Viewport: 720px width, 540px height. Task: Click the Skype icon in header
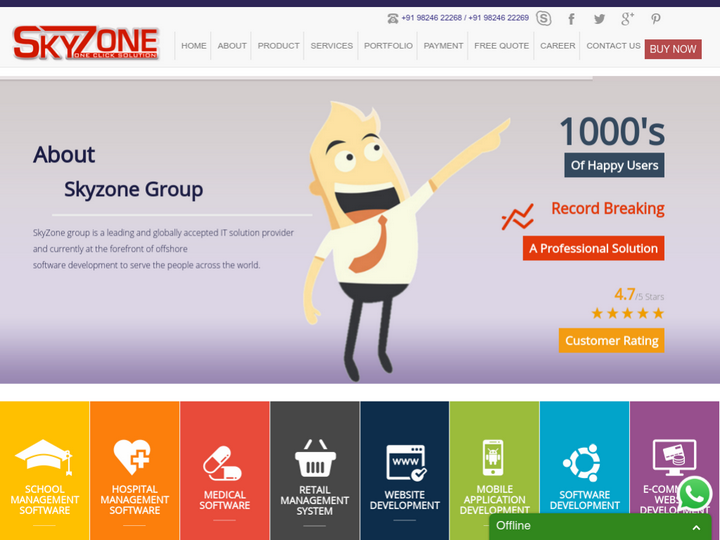point(543,18)
